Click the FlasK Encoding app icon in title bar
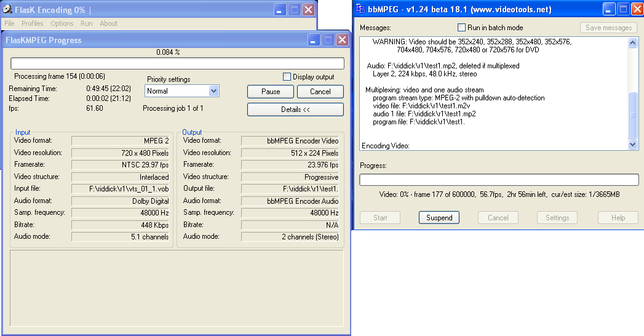644x336 pixels. coord(7,9)
